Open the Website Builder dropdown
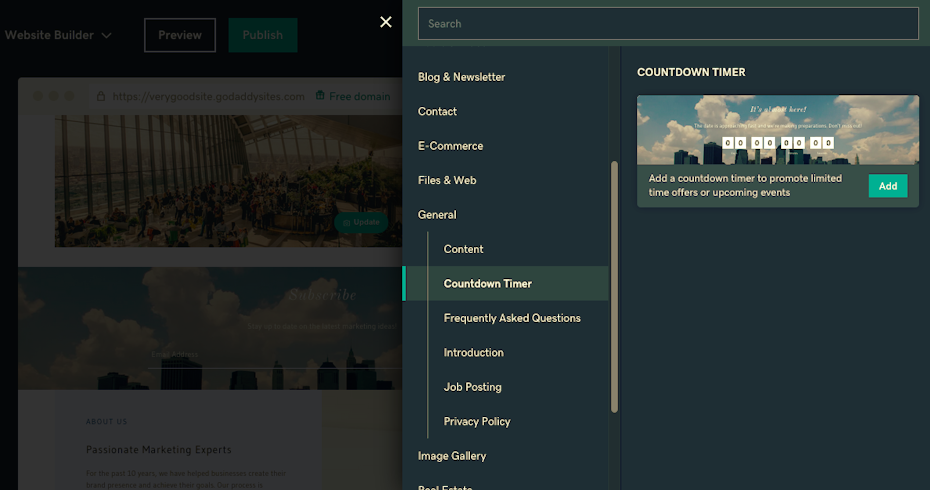 (58, 35)
